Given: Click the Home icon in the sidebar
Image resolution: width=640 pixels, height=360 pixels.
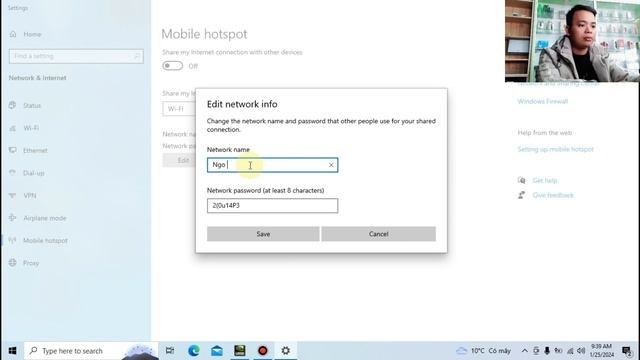Looking at the screenshot, I should click(x=13, y=34).
